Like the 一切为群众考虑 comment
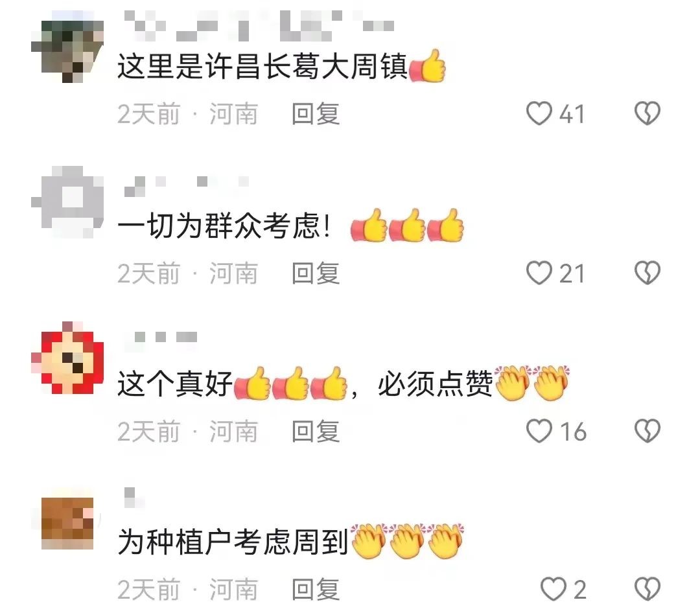 539,273
